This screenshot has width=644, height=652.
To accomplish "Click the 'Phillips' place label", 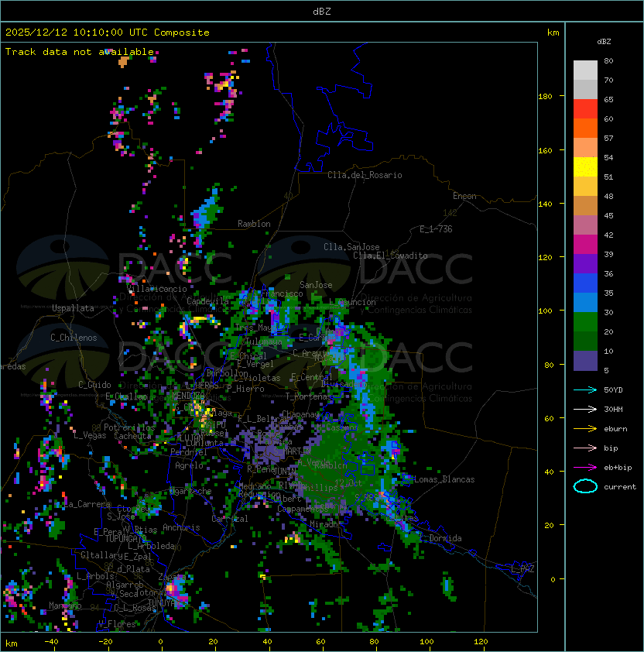I will [x=320, y=487].
